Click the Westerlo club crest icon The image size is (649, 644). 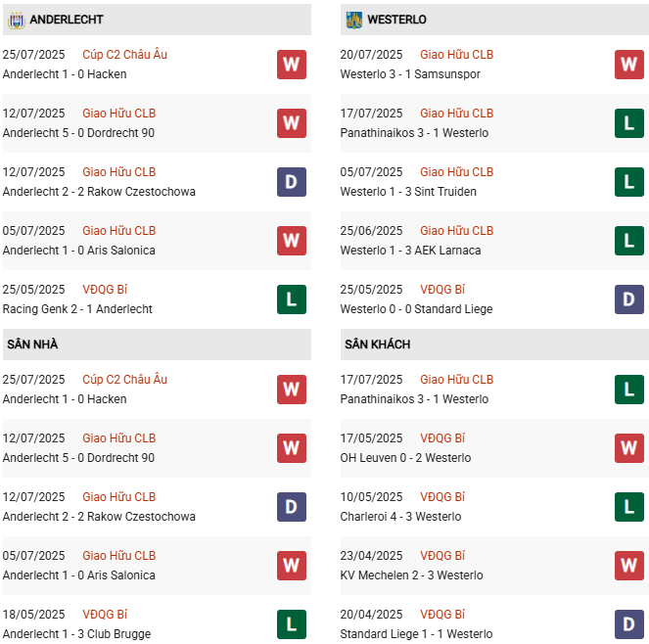point(352,20)
